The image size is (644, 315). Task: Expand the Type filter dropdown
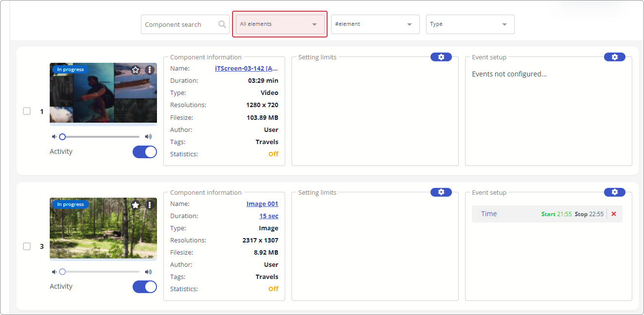(x=470, y=24)
